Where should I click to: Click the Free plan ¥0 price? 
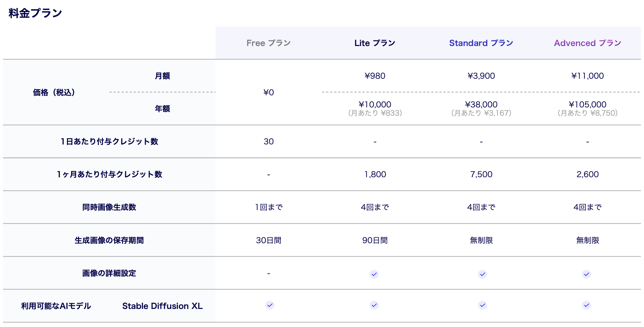[268, 92]
